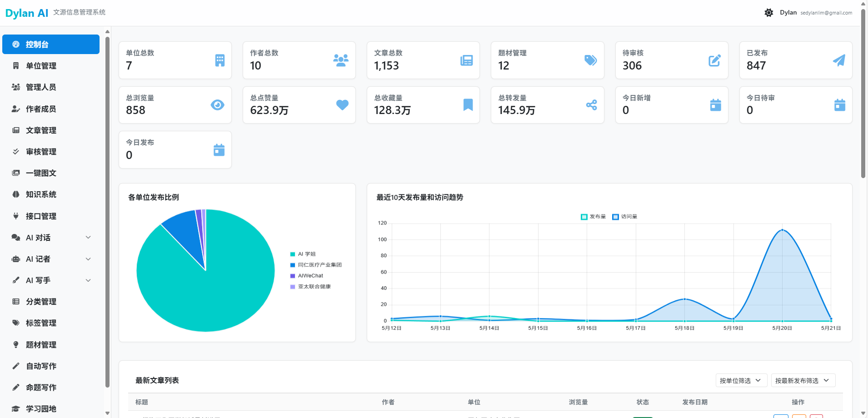
Task: Open the 按最新发布筛选 dropdown
Action: click(803, 380)
